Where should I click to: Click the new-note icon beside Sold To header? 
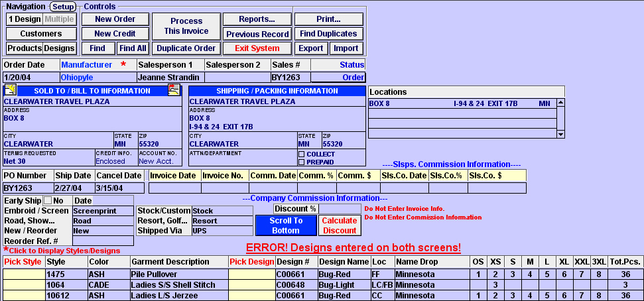coord(10,90)
